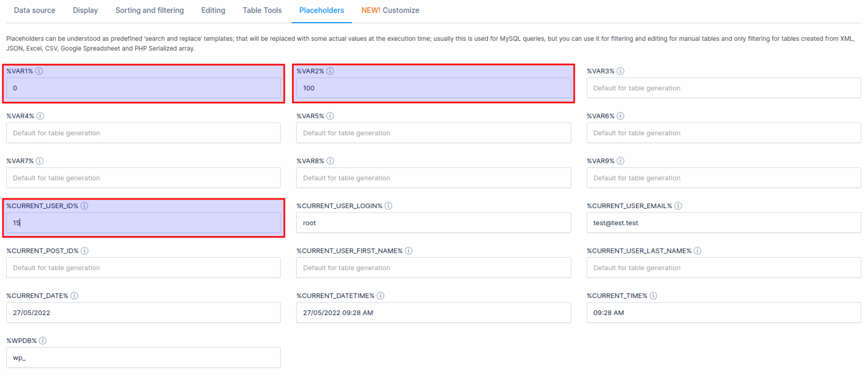Click into the %VAR3% input field

(x=724, y=88)
